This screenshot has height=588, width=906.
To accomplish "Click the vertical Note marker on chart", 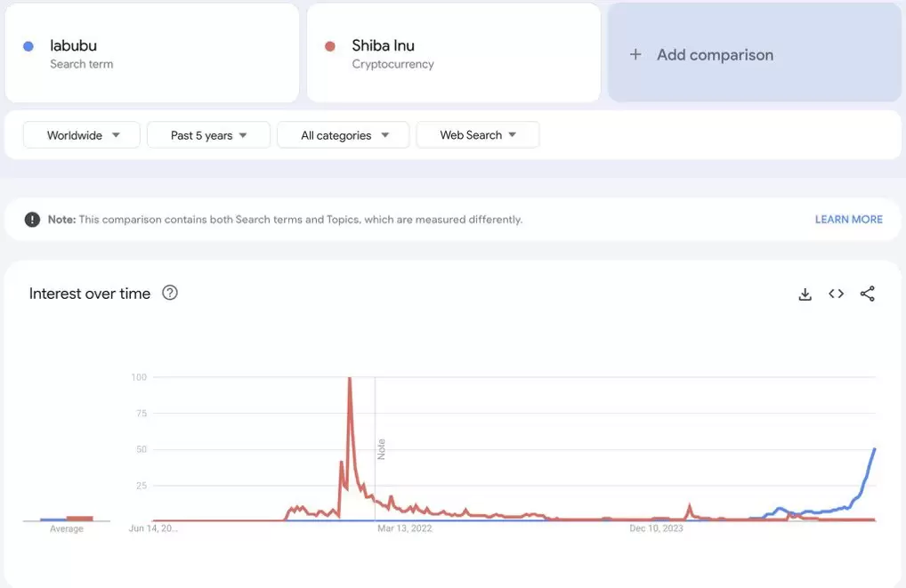I will [381, 449].
